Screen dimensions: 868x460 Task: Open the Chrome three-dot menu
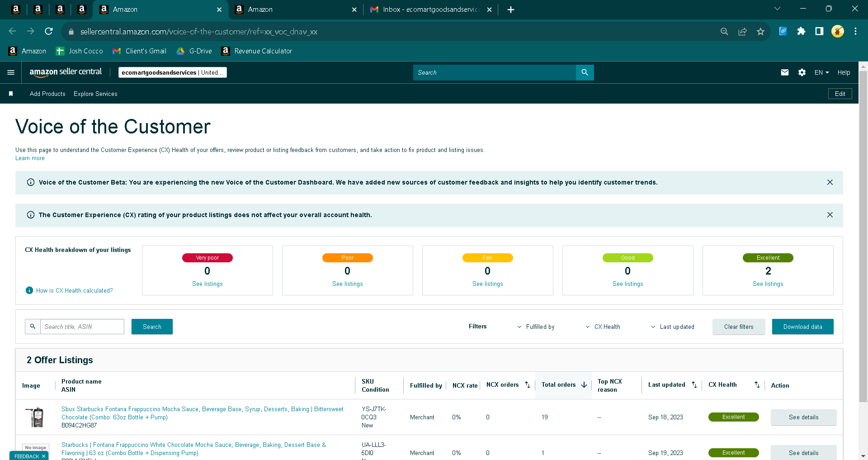coord(855,31)
